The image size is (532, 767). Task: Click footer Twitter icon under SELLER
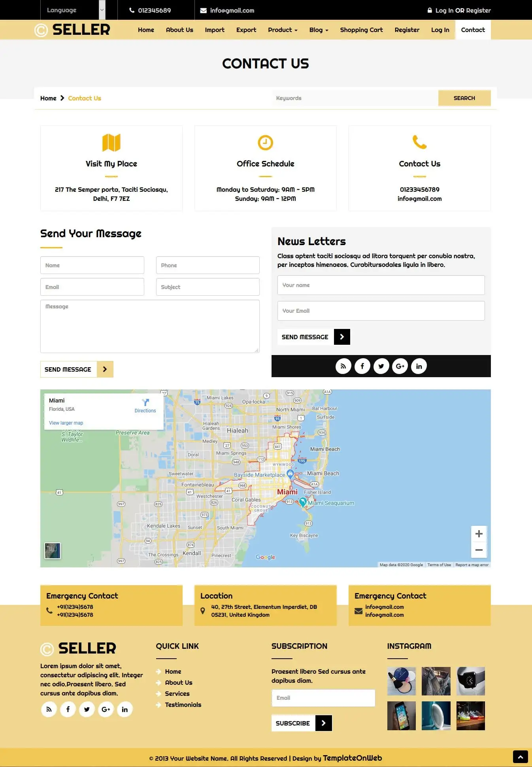point(87,709)
